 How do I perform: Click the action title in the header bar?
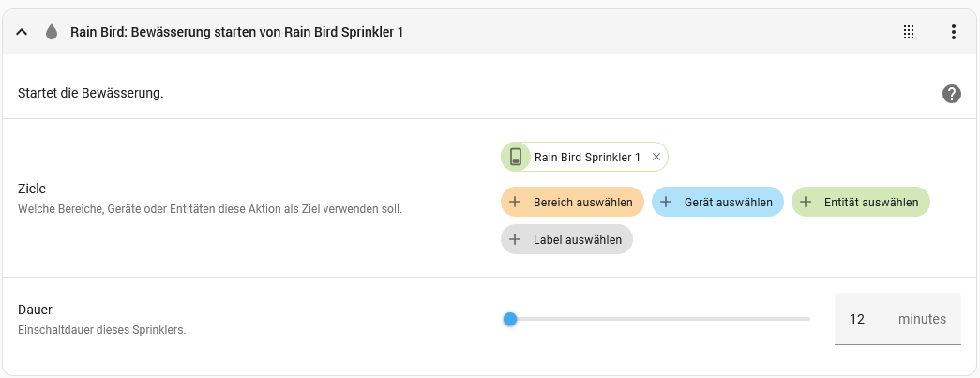pos(236,32)
